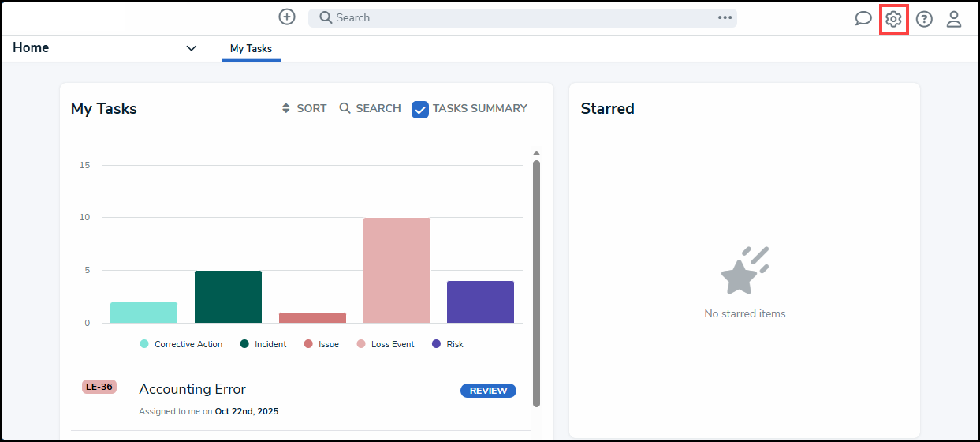Click the purple Risk bar in chart
The height and width of the screenshot is (442, 980).
coord(480,302)
